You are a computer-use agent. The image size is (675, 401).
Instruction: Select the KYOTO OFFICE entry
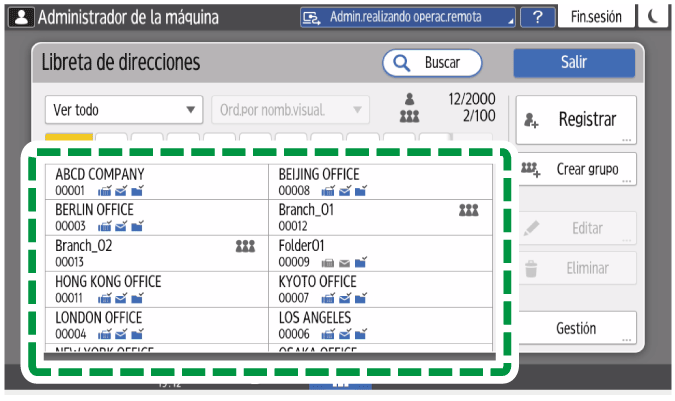click(x=380, y=289)
